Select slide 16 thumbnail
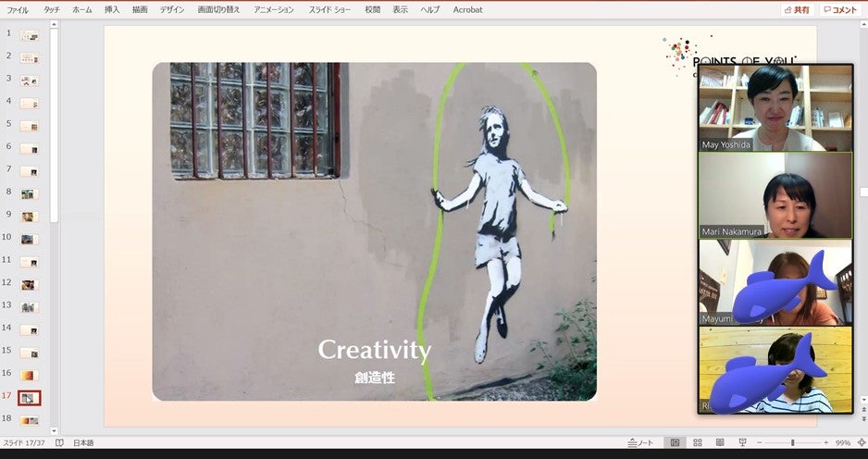868x459 pixels. (x=30, y=376)
